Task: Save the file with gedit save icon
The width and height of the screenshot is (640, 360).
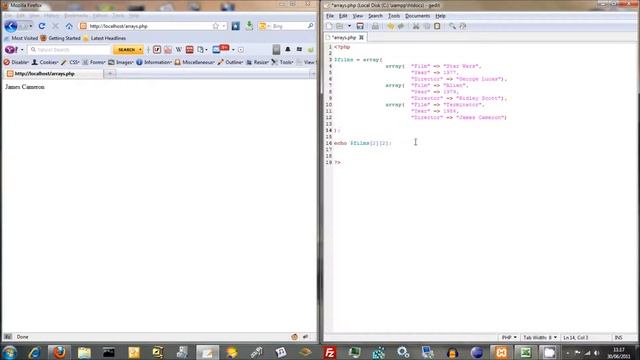Action: [360, 26]
